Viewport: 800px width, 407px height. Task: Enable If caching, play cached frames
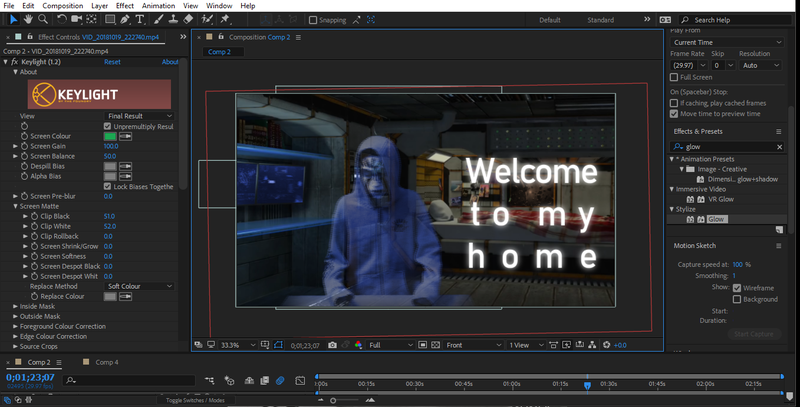pyautogui.click(x=674, y=103)
